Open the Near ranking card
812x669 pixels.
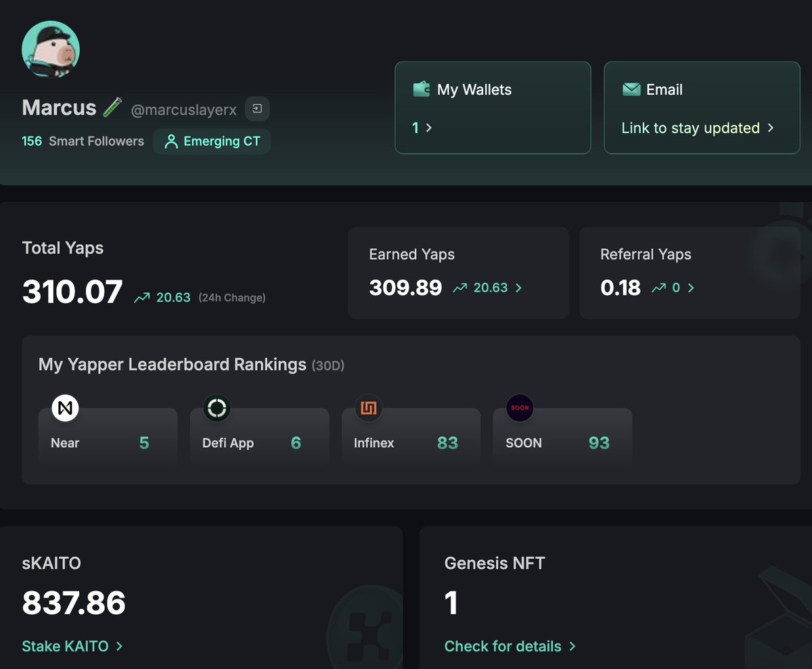(108, 436)
